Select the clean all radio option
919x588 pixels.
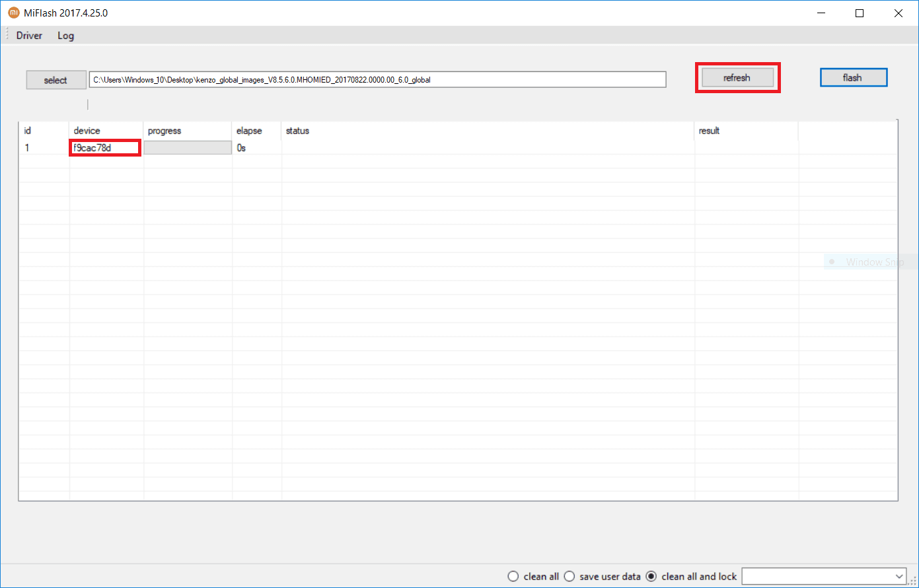click(533, 576)
